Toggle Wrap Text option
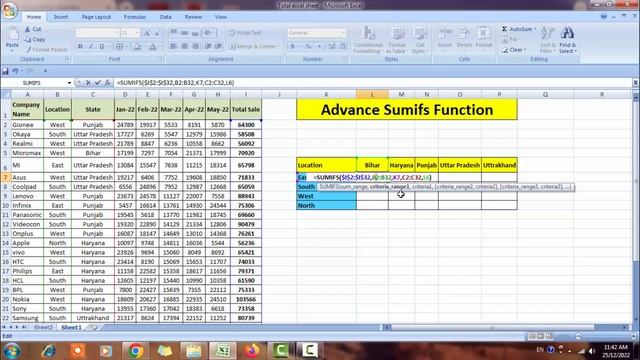 click(244, 33)
